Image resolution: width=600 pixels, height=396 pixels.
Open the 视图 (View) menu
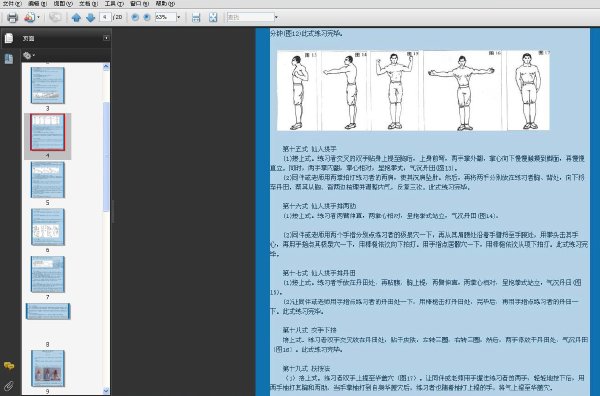(x=63, y=4)
